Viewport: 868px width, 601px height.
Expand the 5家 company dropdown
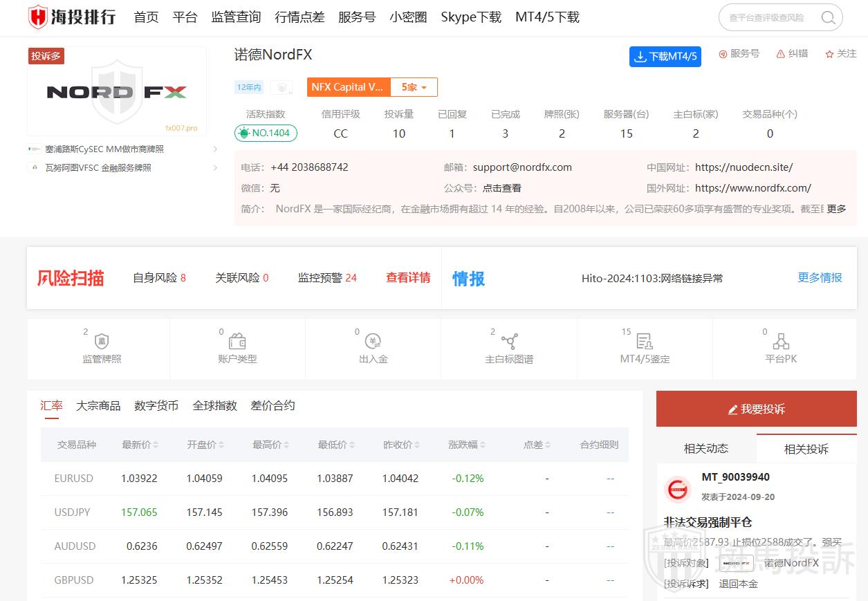coord(414,87)
